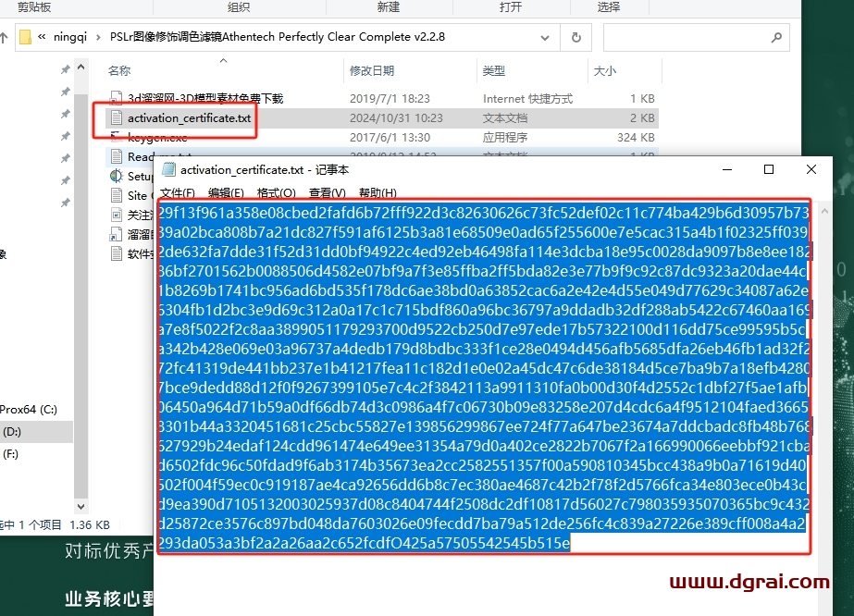Viewport: 854px width, 616px height.
Task: Show hidden path via double chevron
Action: click(x=42, y=37)
